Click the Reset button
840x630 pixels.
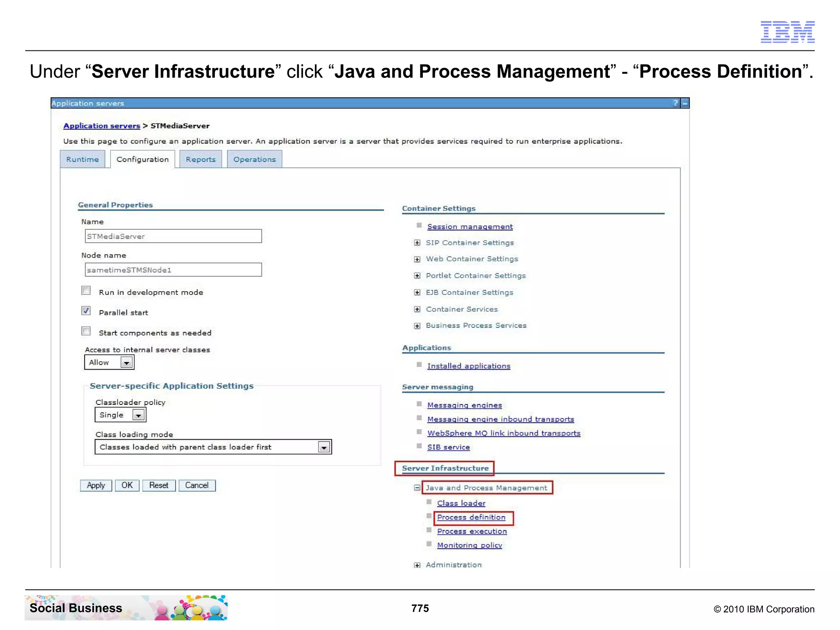pos(159,485)
